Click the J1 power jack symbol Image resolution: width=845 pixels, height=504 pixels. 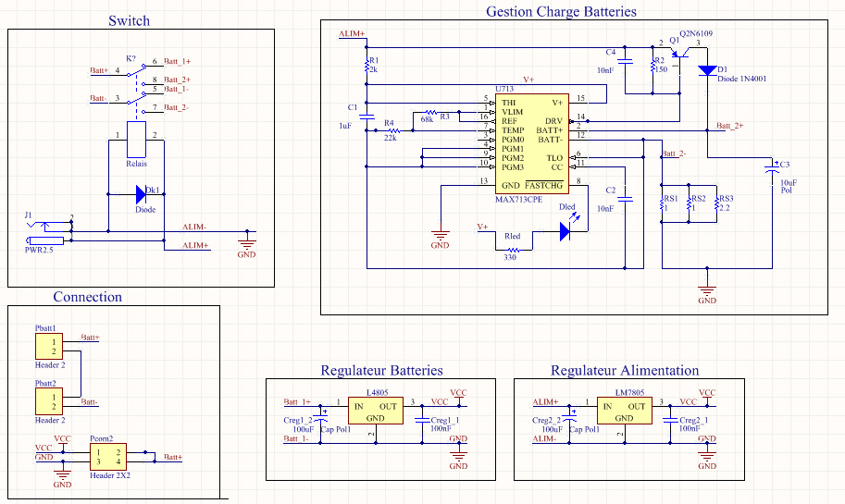coord(48,232)
